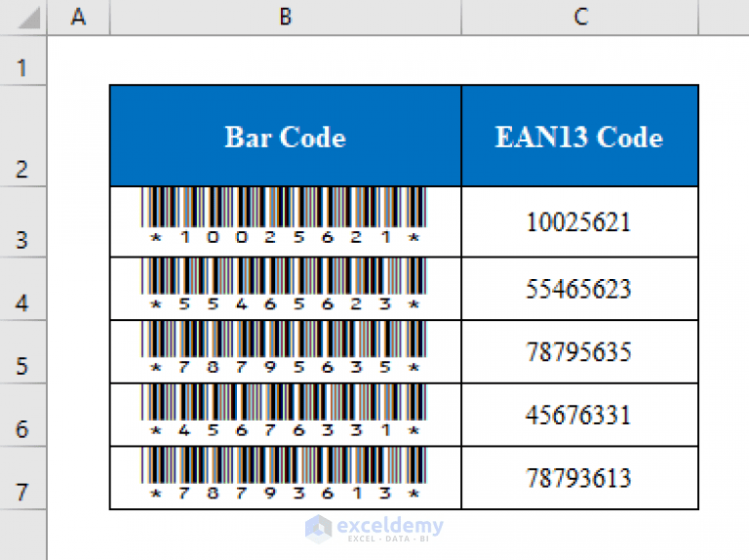
Task: Select the cell containing 45676331
Action: click(x=580, y=416)
